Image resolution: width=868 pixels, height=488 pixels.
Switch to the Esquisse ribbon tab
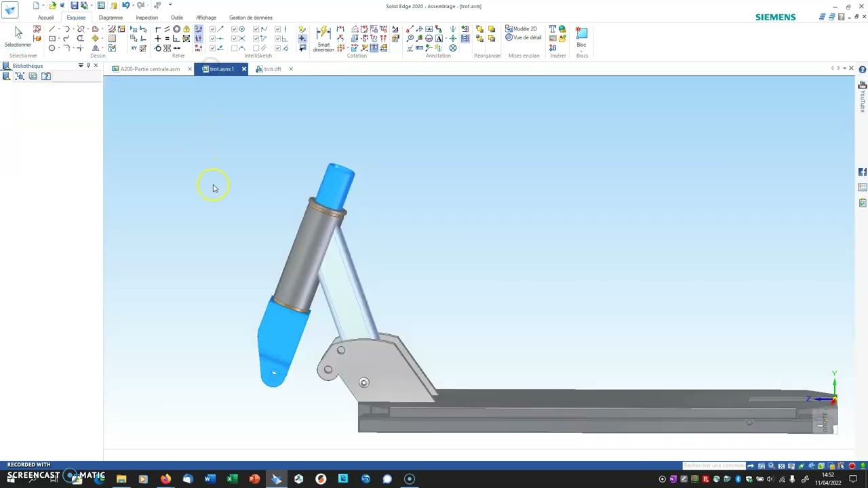76,18
